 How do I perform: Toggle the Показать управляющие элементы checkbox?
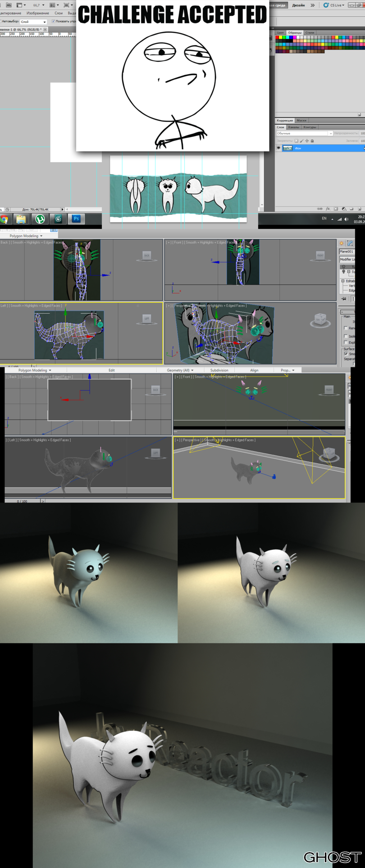(x=53, y=21)
